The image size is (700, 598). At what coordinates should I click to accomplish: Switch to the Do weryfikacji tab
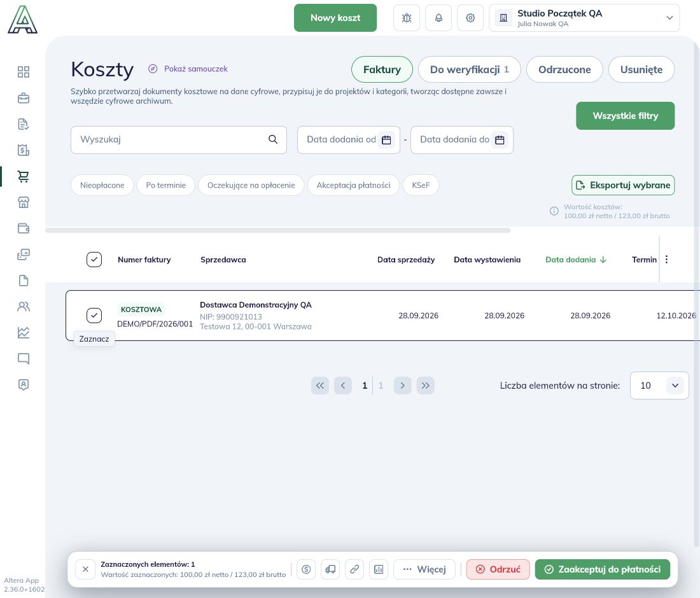469,69
